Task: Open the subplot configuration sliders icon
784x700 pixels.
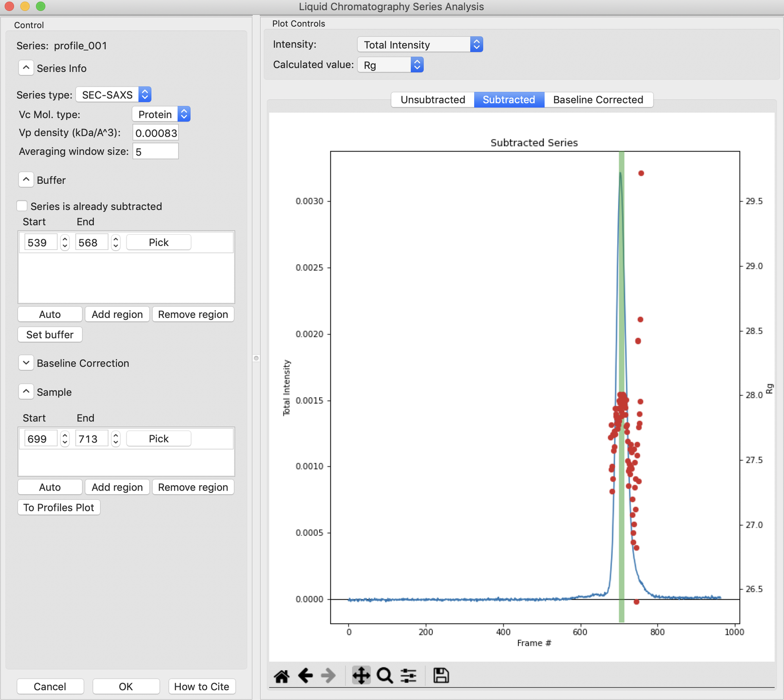Action: pyautogui.click(x=409, y=676)
